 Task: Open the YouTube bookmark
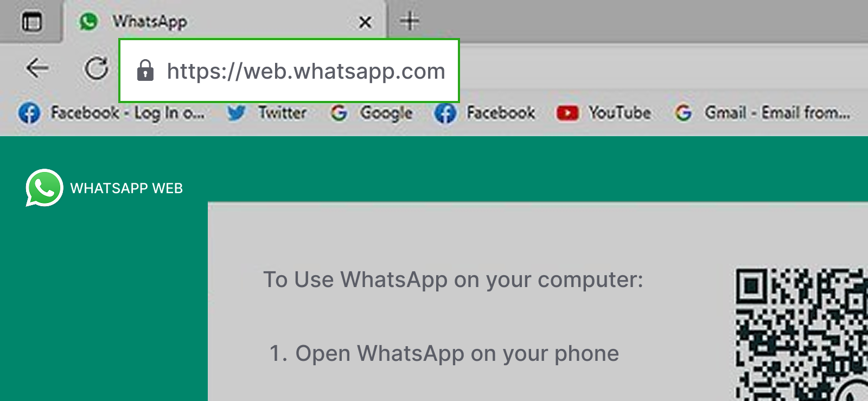(604, 113)
